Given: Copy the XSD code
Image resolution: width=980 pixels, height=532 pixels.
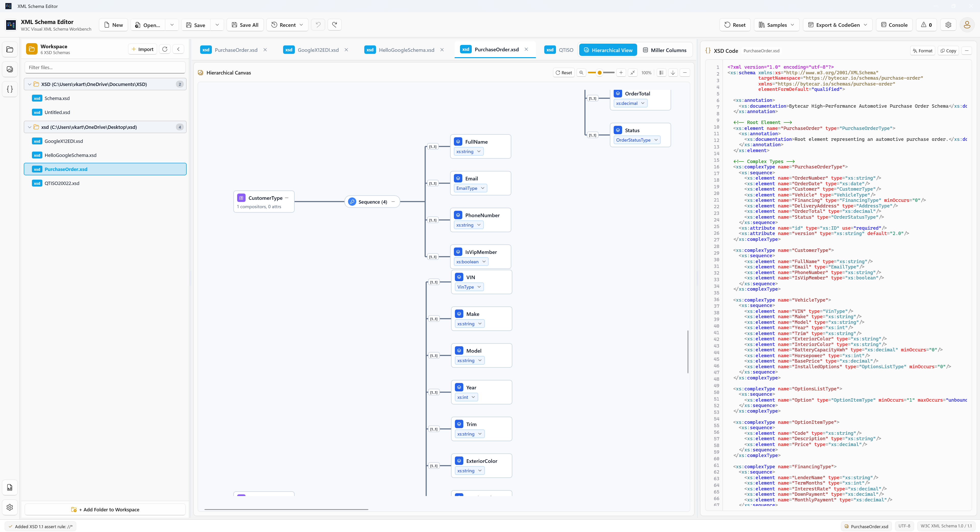Looking at the screenshot, I should (x=948, y=51).
